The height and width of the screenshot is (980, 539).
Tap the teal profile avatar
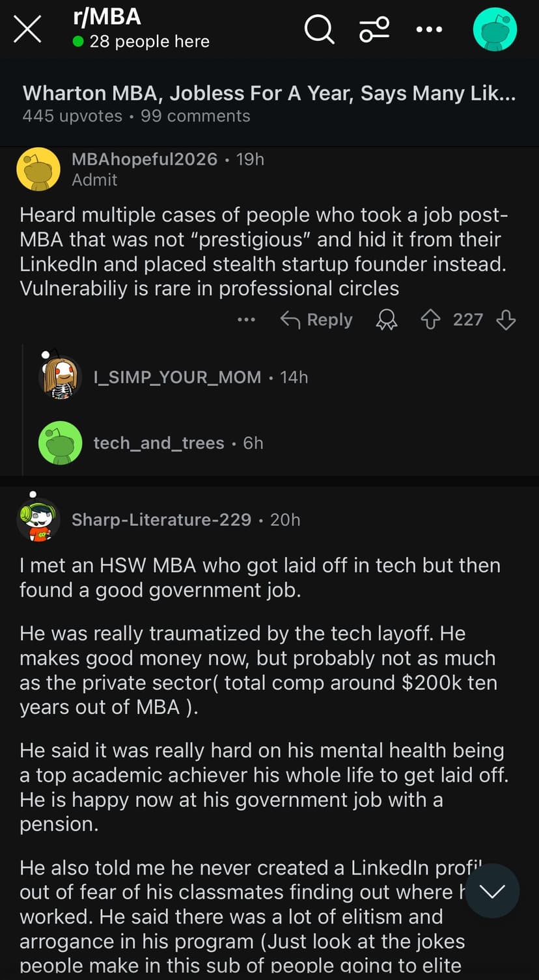click(x=495, y=30)
